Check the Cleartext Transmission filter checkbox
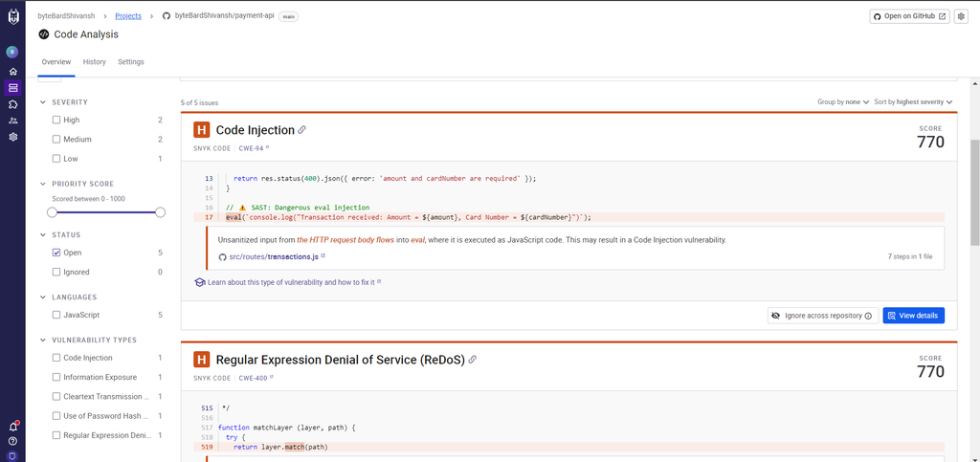This screenshot has height=462, width=980. point(56,397)
